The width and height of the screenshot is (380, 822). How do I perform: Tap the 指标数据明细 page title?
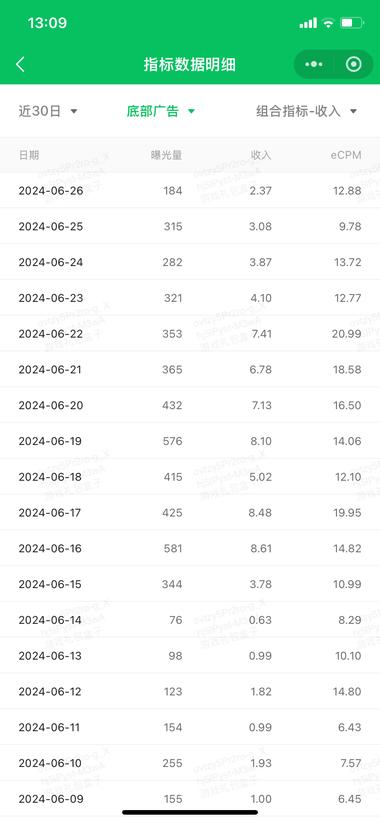[190, 64]
